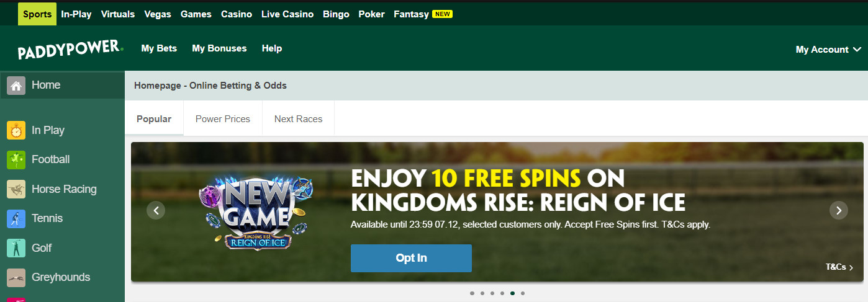The image size is (868, 302).
Task: Click the Help link in header
Action: 272,48
